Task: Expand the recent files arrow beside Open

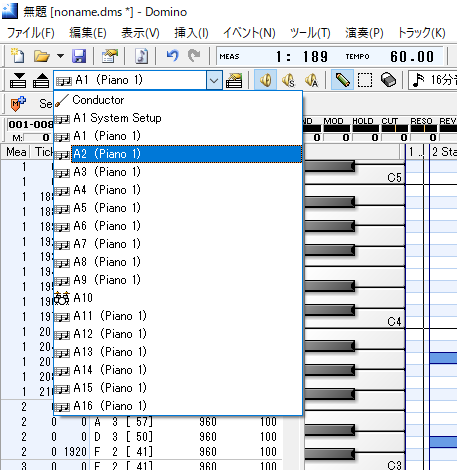Action: coord(60,56)
